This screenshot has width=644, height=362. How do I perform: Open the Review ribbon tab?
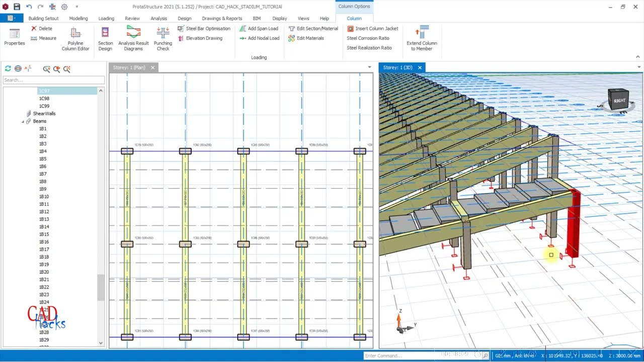(x=132, y=18)
